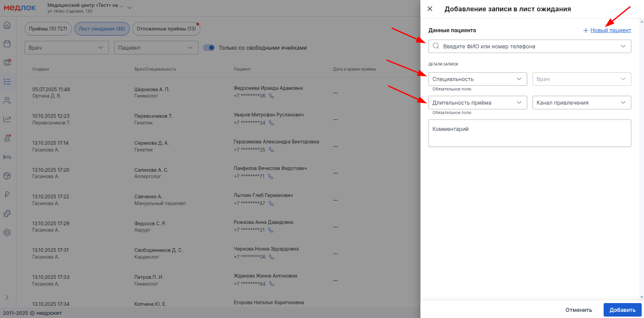Expand the 'Специальность' dropdown
Viewport: 644px width, 318px height.
point(477,79)
